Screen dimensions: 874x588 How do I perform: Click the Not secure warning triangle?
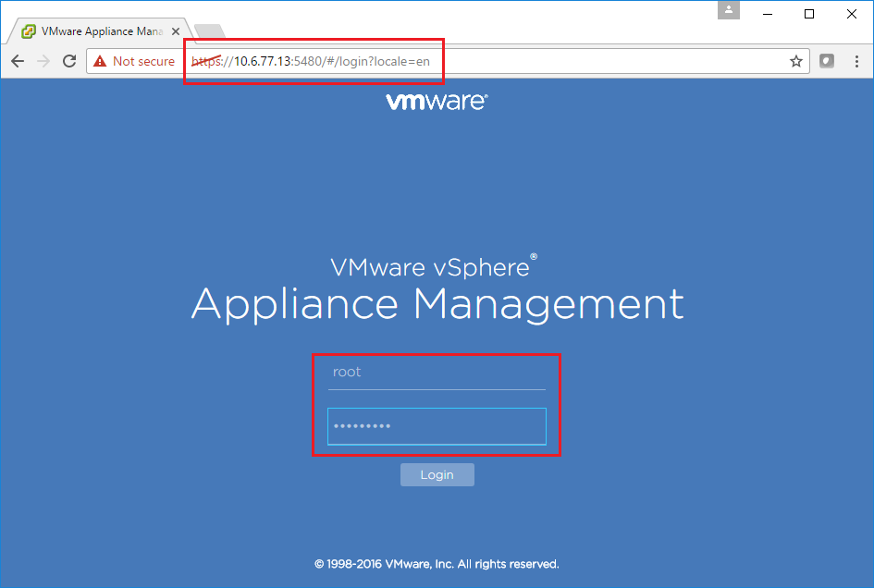(x=100, y=61)
